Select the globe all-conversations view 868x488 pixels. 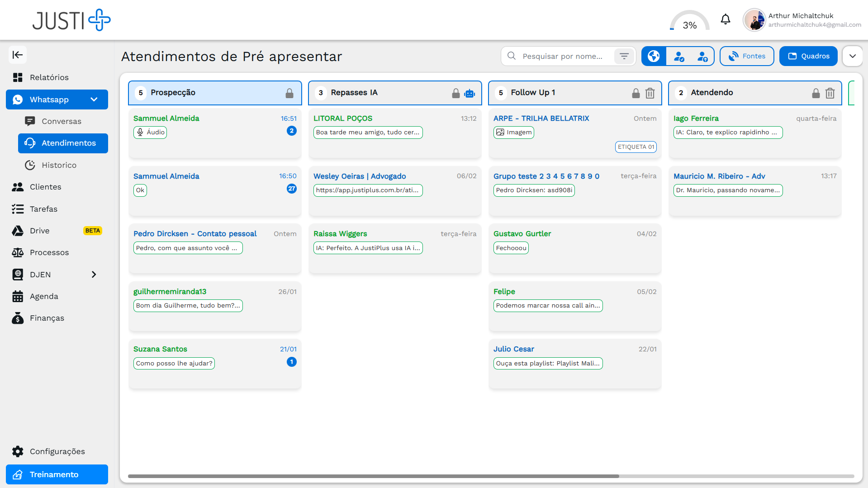654,56
